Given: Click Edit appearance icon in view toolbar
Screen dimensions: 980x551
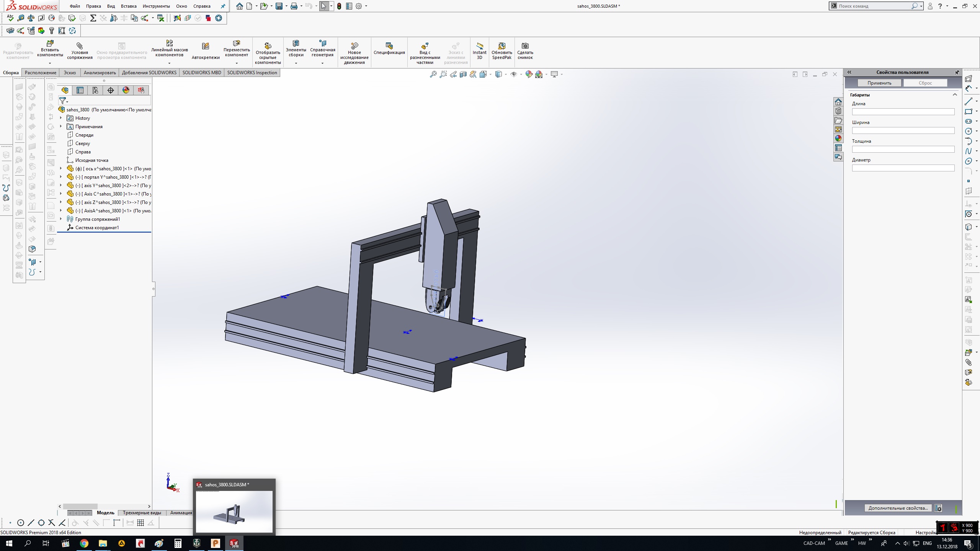Looking at the screenshot, I should click(x=529, y=74).
